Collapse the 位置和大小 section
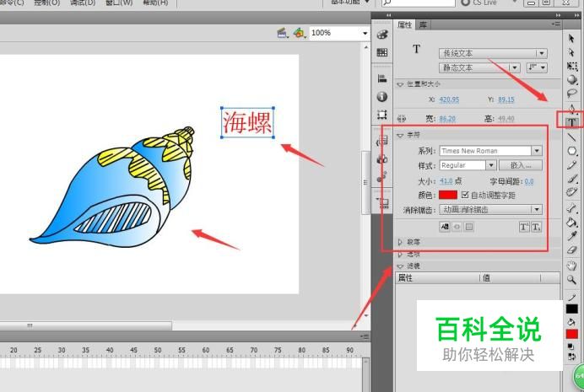The width and height of the screenshot is (584, 392). [400, 84]
